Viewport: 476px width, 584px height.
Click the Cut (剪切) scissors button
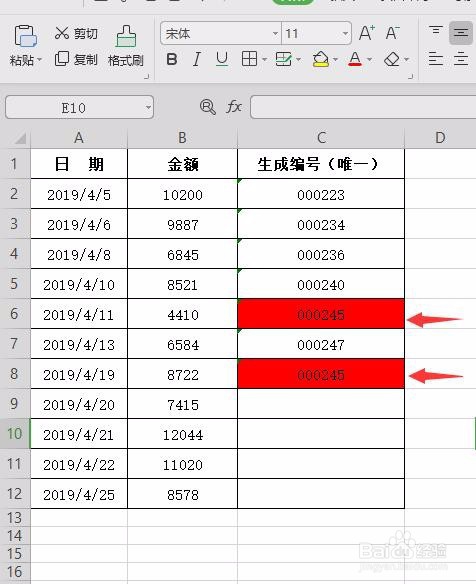(x=76, y=34)
